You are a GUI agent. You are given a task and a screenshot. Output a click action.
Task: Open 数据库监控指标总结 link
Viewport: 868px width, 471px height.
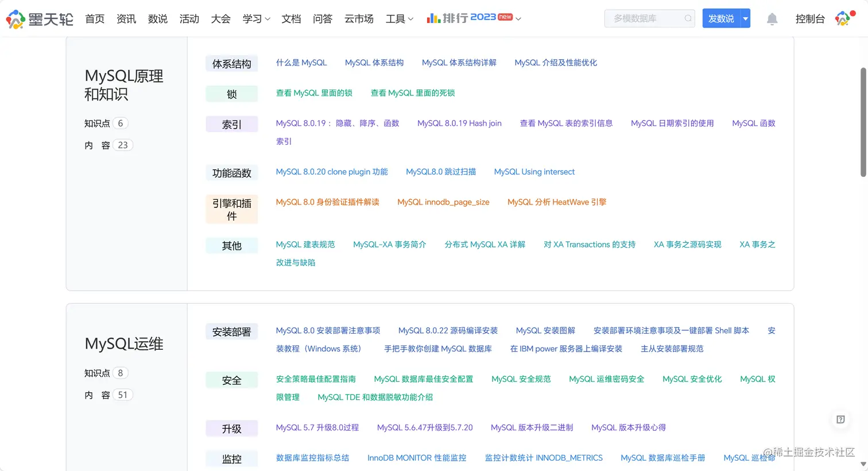[312, 458]
